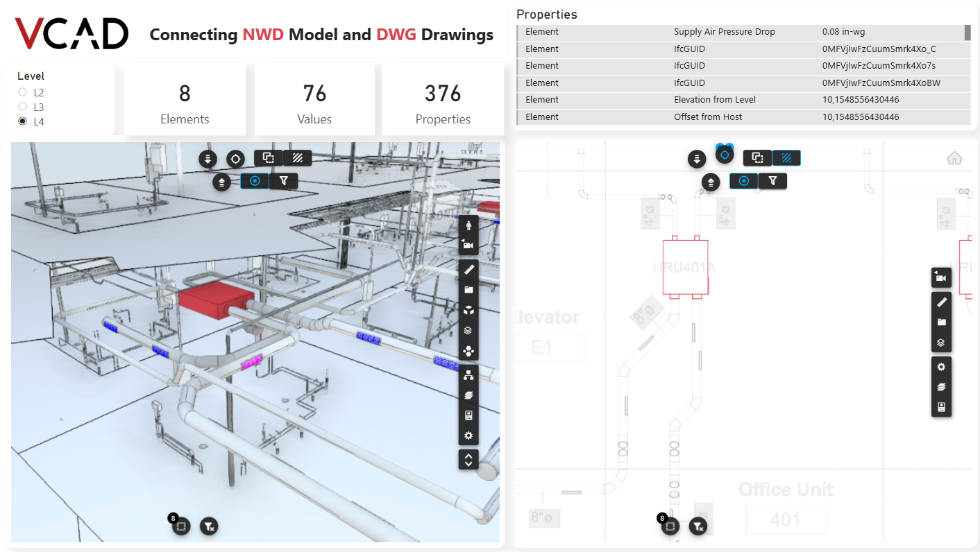Screen dimensions: 980x552
Task: Click the 'Elevation from Level' property cell
Action: click(715, 100)
